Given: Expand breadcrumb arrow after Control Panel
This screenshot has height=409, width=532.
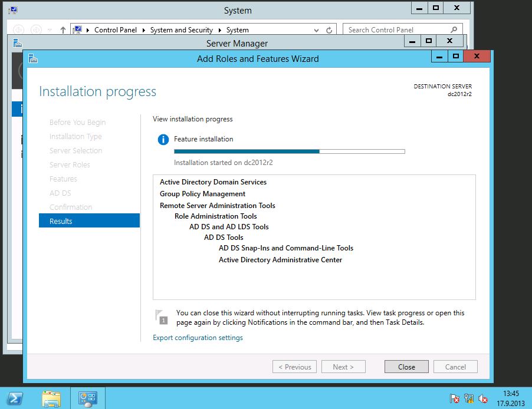Looking at the screenshot, I should (x=143, y=30).
